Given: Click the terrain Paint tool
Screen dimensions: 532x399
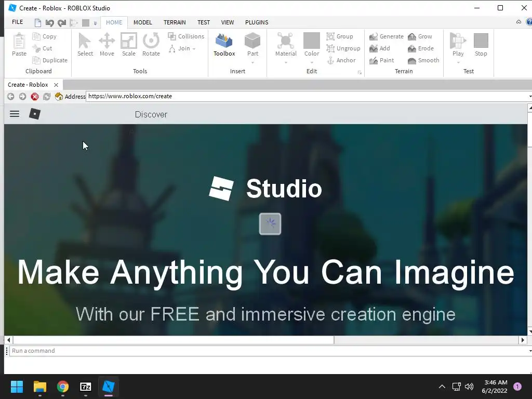Looking at the screenshot, I should coord(382,60).
